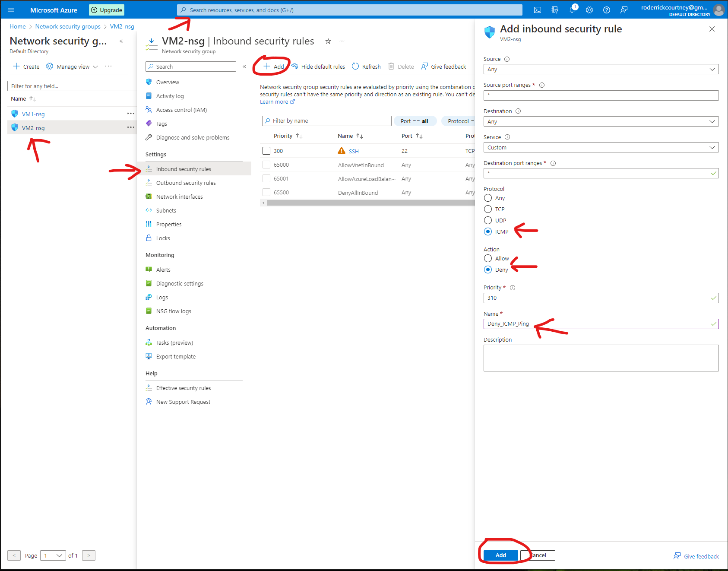Open the Destination dropdown
Screen dimensions: 728x571
(601, 121)
